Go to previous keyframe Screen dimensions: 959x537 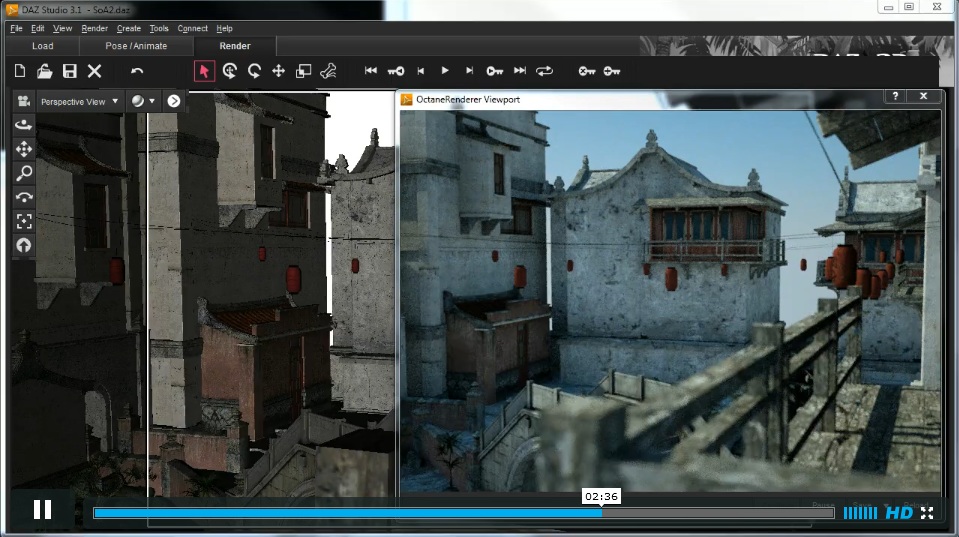(x=396, y=71)
